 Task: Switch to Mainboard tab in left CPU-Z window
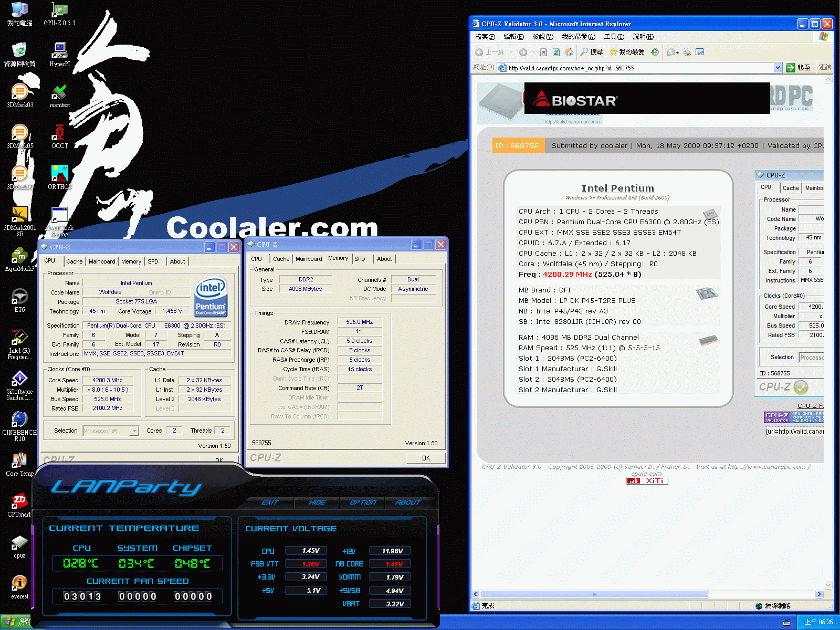coord(102,261)
